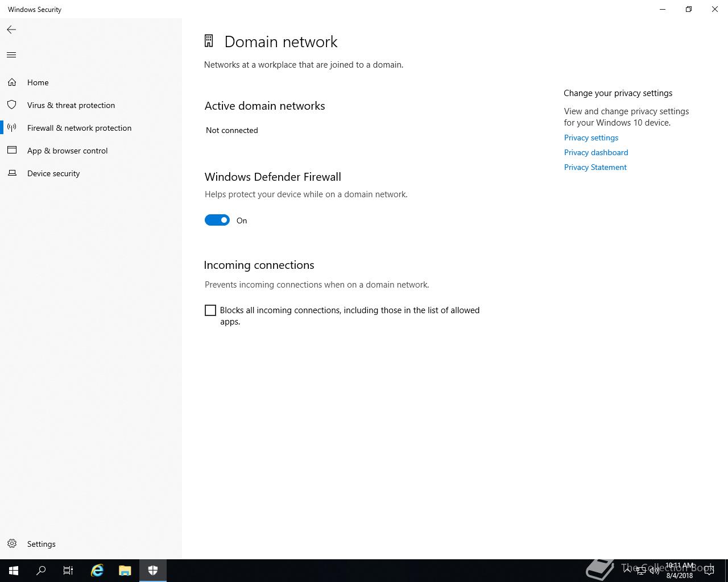728x582 pixels.
Task: Click the Home house icon
Action: (x=12, y=82)
